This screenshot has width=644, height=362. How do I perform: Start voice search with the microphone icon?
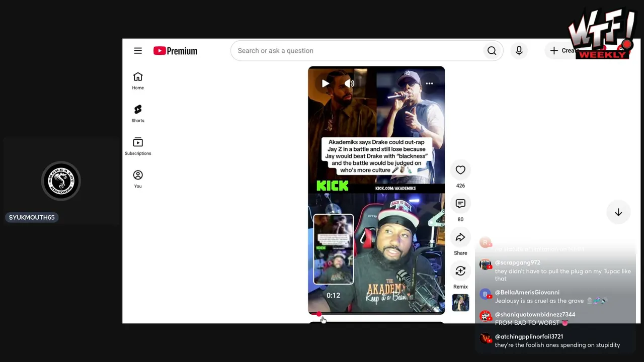click(x=519, y=51)
